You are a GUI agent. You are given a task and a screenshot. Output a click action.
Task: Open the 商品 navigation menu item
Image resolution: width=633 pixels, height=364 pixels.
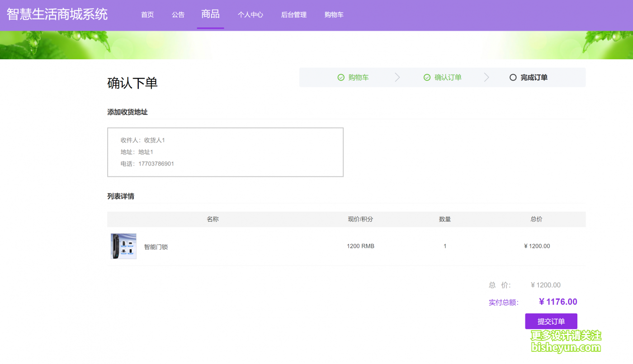point(210,14)
